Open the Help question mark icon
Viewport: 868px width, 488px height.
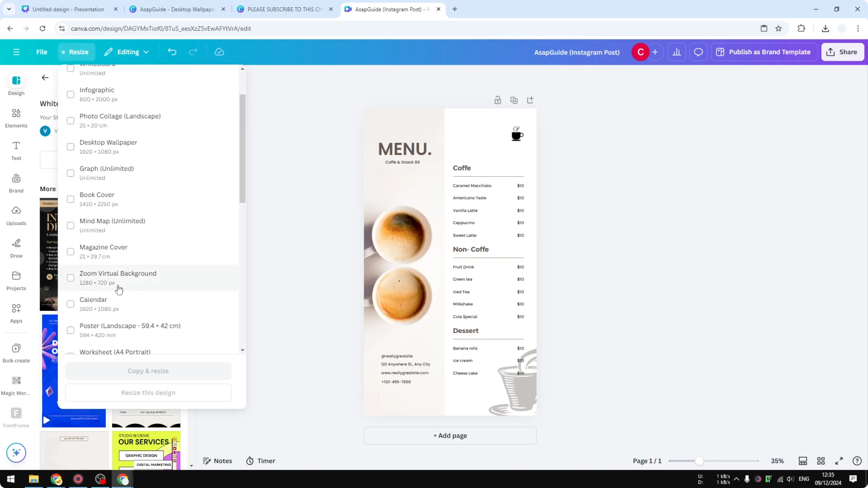click(857, 461)
